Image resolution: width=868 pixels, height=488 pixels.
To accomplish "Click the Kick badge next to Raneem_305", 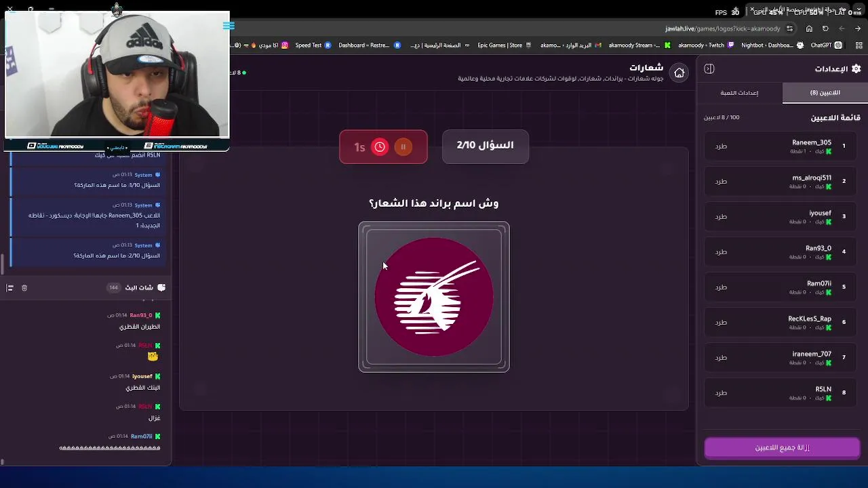I will tap(829, 151).
